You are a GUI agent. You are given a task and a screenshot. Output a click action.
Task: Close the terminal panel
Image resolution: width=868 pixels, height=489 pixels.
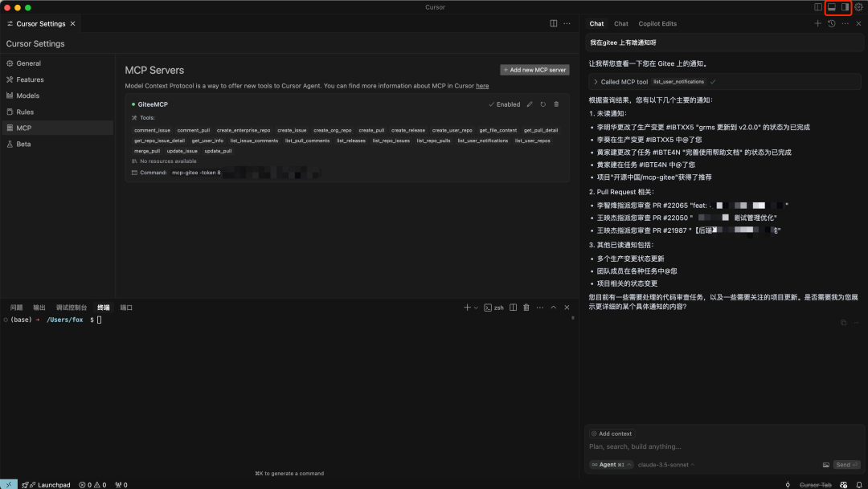[567, 308]
